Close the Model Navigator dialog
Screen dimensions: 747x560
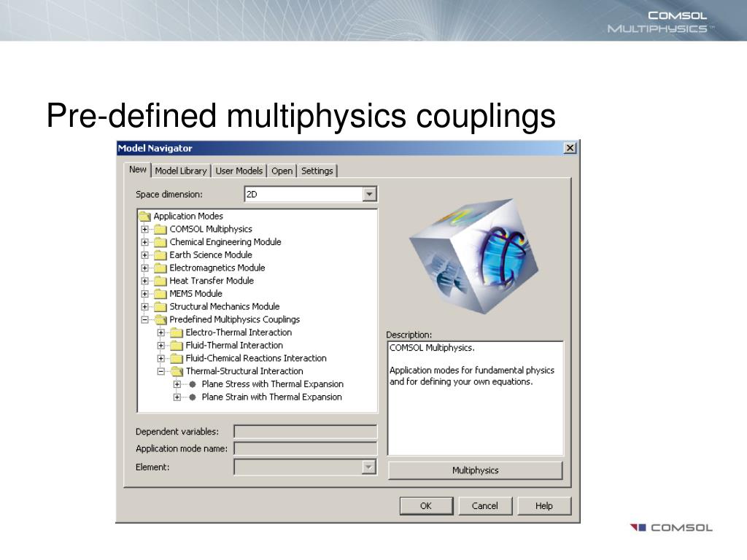[x=570, y=148]
